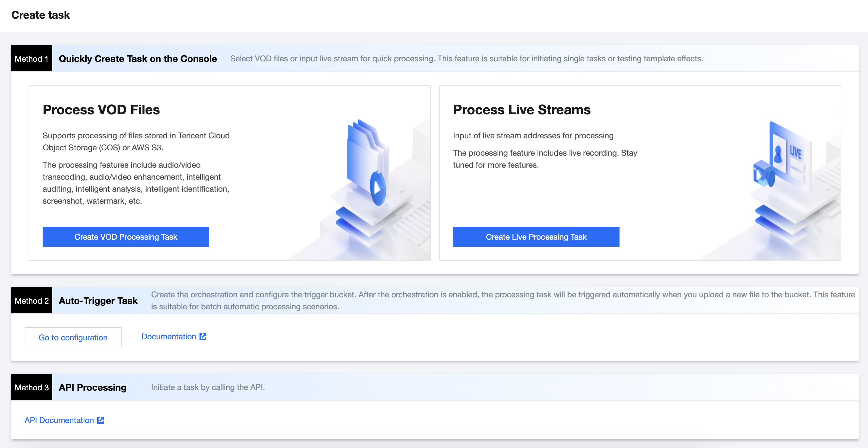Click the blue play button on the folder illustration
The width and height of the screenshot is (868, 448).
point(378,188)
